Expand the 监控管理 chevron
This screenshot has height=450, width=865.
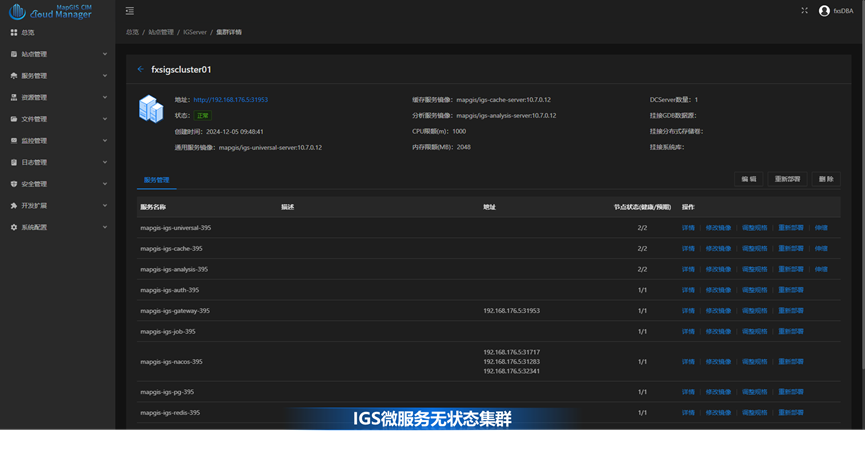(x=105, y=141)
